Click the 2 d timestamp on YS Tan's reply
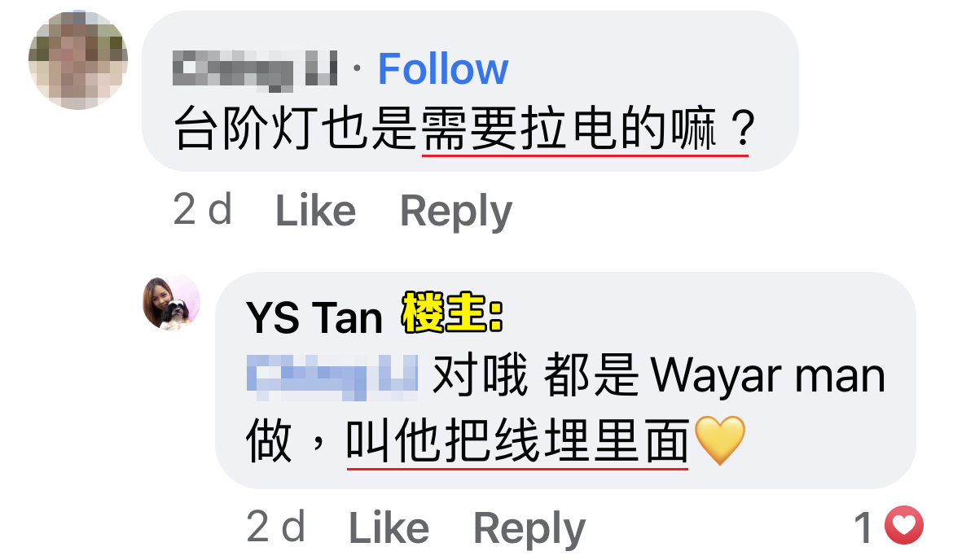Image resolution: width=953 pixels, height=560 pixels. click(x=275, y=527)
